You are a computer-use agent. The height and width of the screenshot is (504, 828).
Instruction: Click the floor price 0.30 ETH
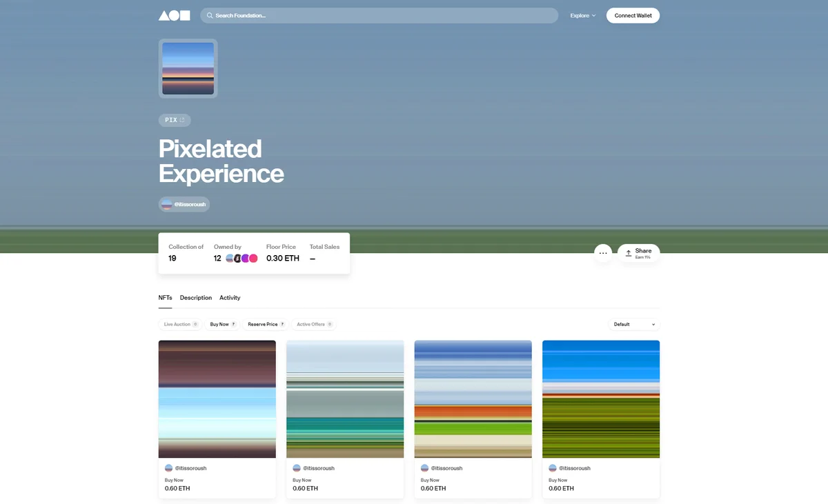coord(283,258)
